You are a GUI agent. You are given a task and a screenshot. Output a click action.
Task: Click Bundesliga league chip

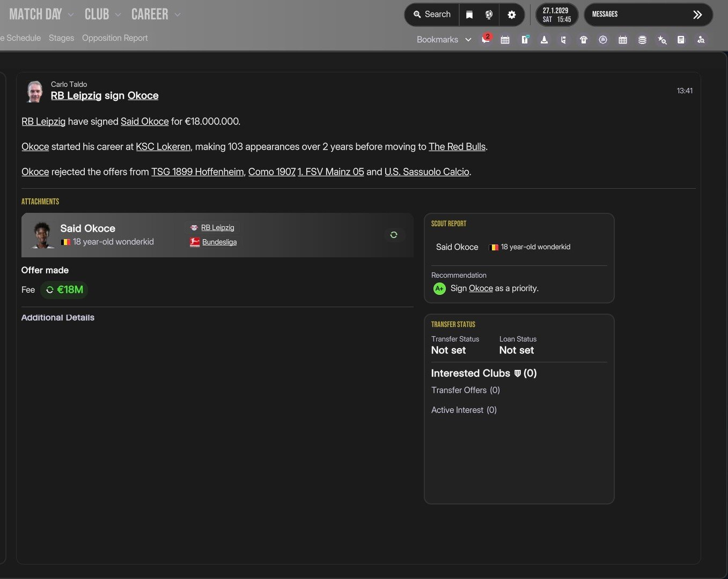tap(214, 242)
